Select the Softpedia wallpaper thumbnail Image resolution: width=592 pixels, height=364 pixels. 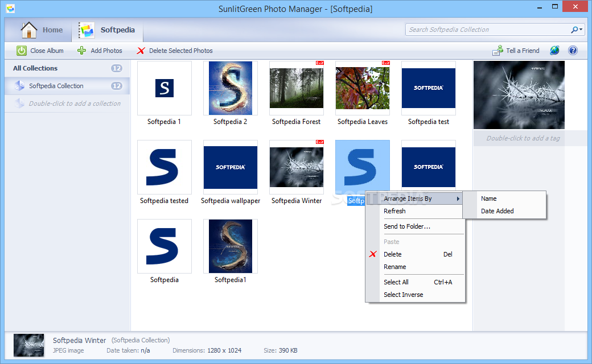(x=231, y=167)
